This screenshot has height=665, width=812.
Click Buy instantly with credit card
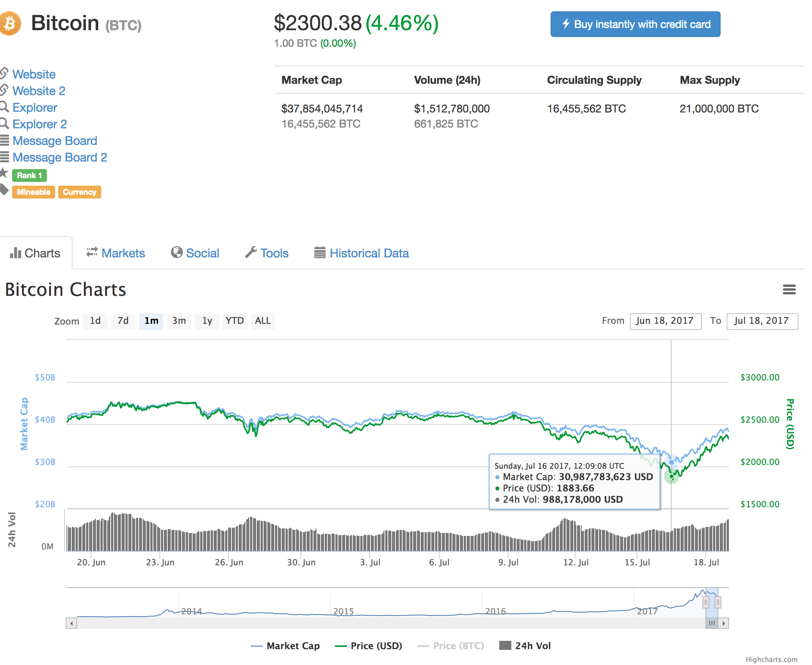[635, 24]
